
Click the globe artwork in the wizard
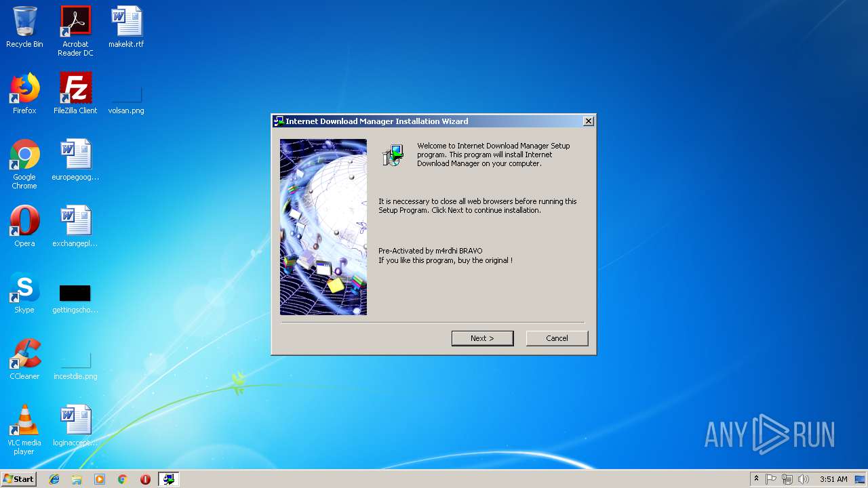[323, 227]
